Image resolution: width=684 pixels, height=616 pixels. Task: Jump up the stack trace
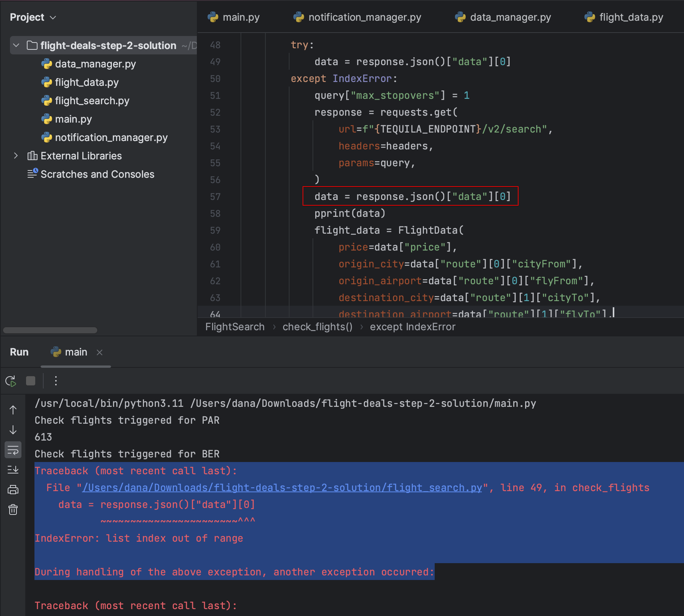click(13, 410)
